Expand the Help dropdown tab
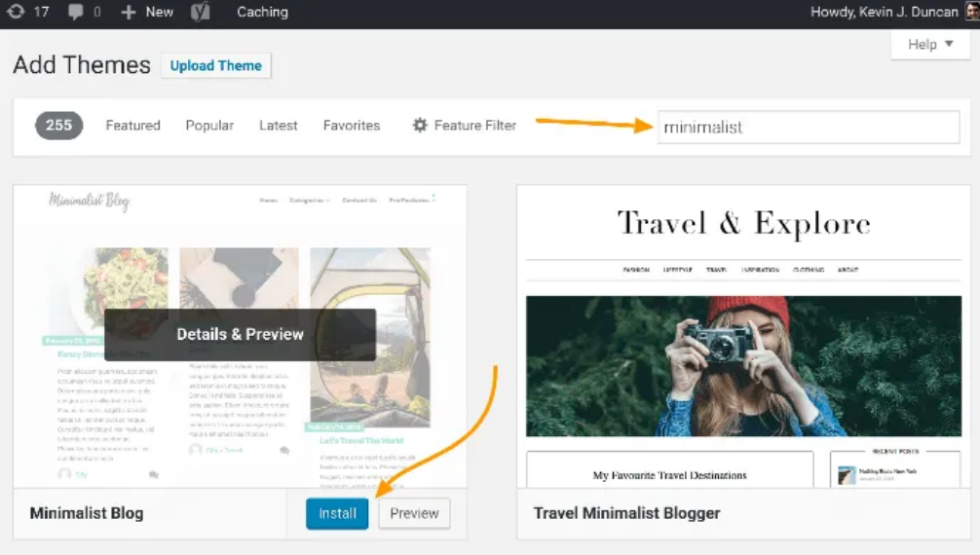The height and width of the screenshot is (555, 980). 930,45
